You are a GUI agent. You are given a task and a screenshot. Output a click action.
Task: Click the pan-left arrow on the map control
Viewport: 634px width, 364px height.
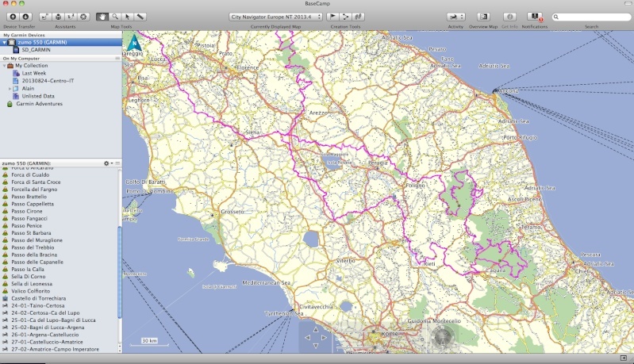pyautogui.click(x=307, y=337)
